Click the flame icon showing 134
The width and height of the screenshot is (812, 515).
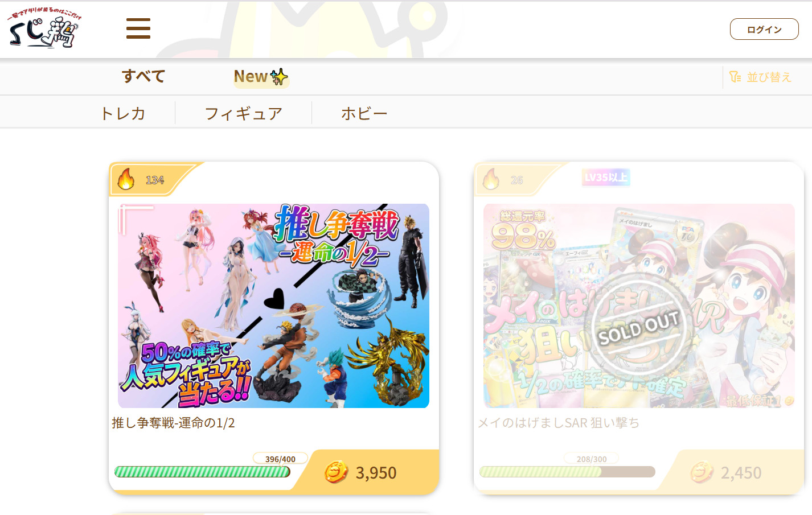pos(126,179)
